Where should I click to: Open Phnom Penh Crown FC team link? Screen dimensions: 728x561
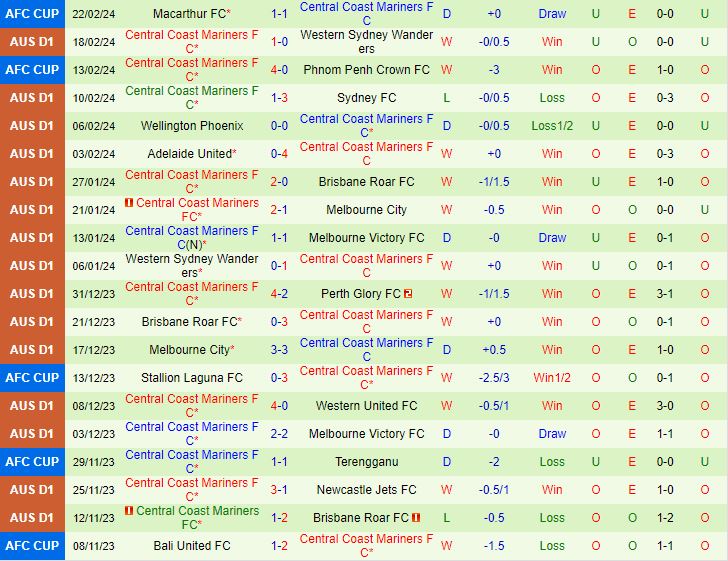[x=366, y=70]
